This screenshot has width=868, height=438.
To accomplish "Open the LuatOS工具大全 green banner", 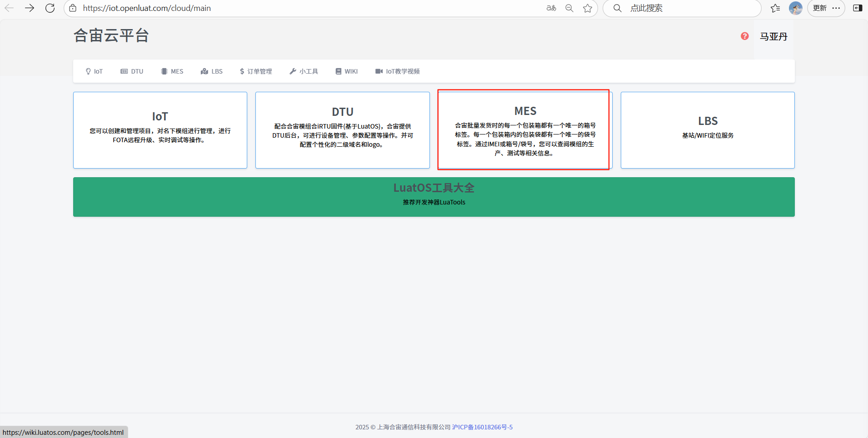I will tap(434, 197).
